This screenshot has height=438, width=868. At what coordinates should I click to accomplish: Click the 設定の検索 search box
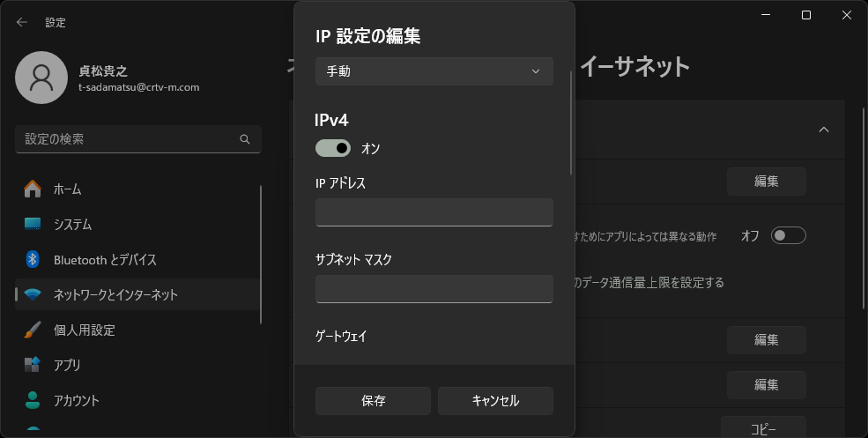pyautogui.click(x=138, y=139)
